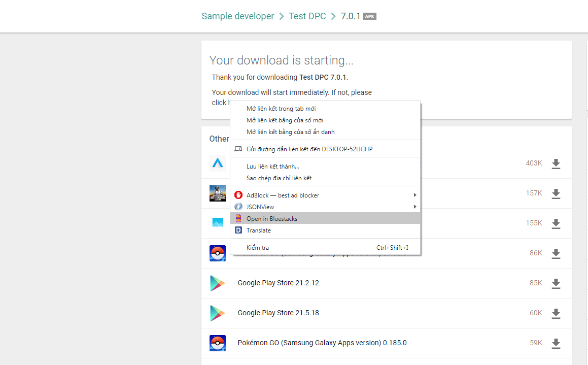
Task: Expand the JSONView submenu arrow
Action: (415, 207)
